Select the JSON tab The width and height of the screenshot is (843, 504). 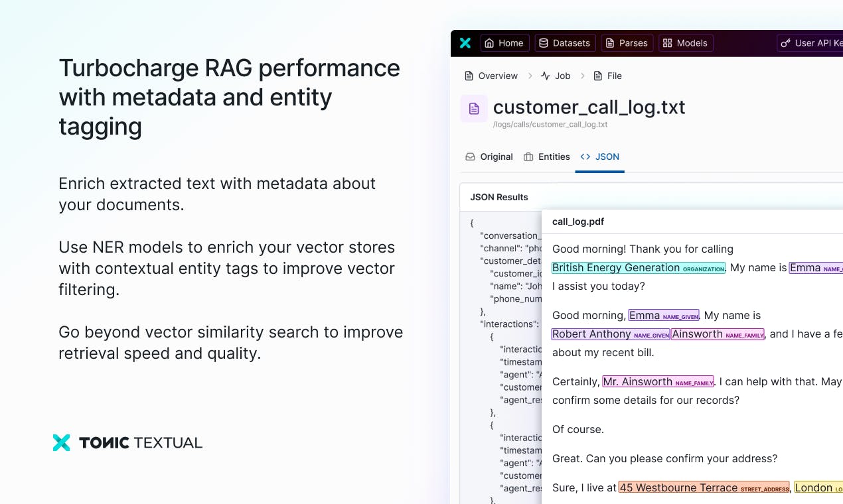click(x=600, y=157)
